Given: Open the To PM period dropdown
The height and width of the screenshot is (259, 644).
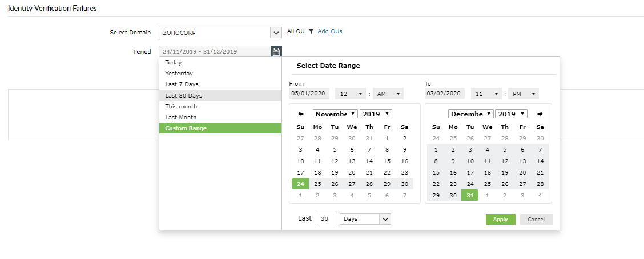Looking at the screenshot, I should pyautogui.click(x=523, y=94).
